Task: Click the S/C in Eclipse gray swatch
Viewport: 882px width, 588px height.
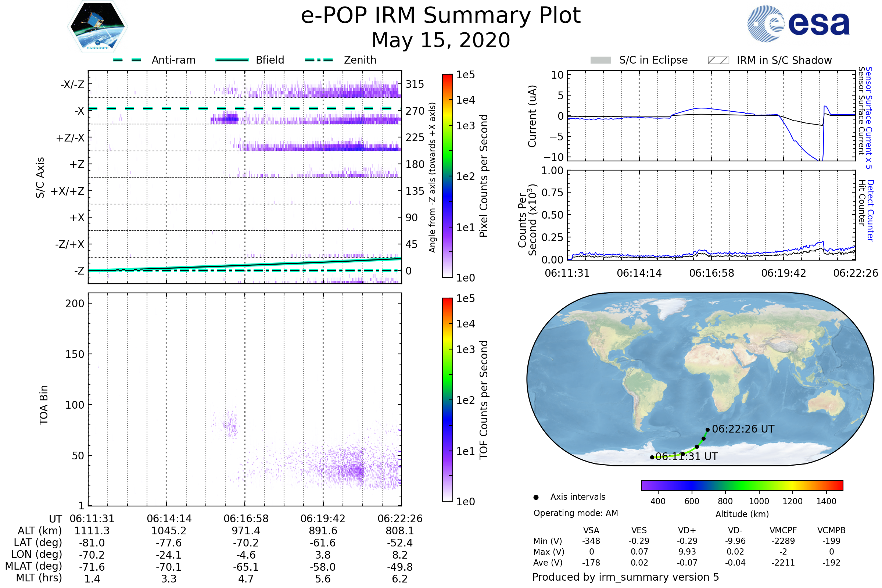Action: point(600,60)
